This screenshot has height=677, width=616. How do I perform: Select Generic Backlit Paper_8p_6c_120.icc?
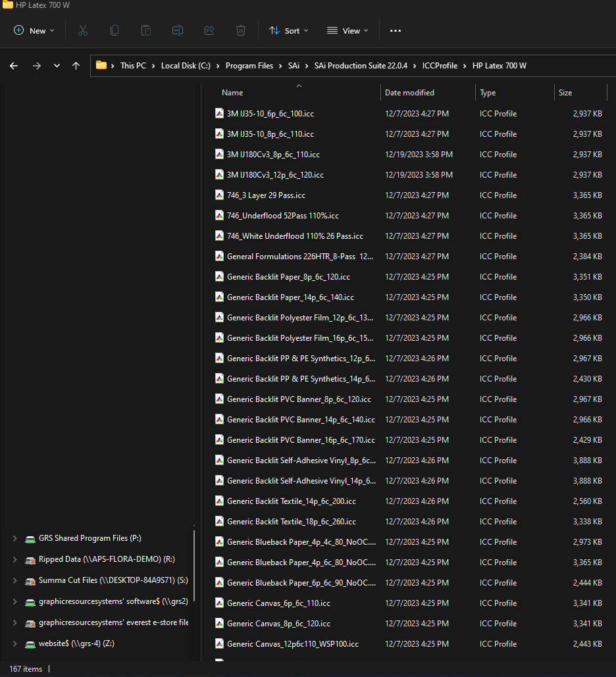[x=288, y=277]
